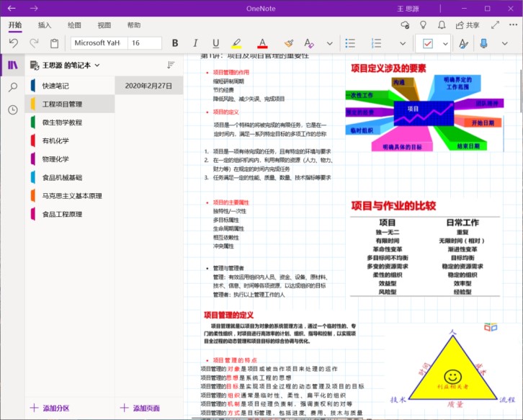
Task: Click the 添加分区 button
Action: click(x=49, y=408)
